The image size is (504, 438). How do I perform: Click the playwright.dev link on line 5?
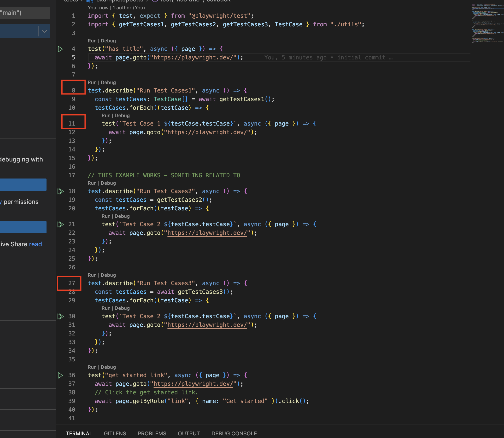point(193,58)
